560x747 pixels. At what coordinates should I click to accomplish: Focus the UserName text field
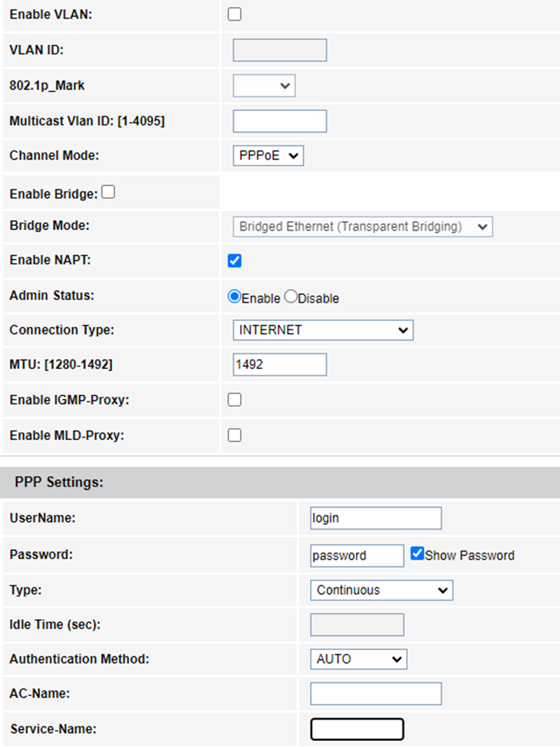coord(376,518)
